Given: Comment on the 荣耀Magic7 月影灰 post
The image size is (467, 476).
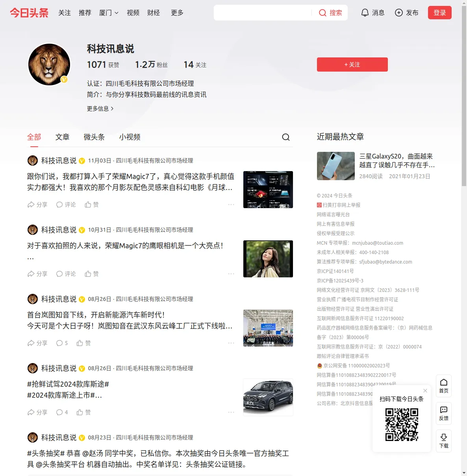Looking at the screenshot, I should click(x=66, y=205).
